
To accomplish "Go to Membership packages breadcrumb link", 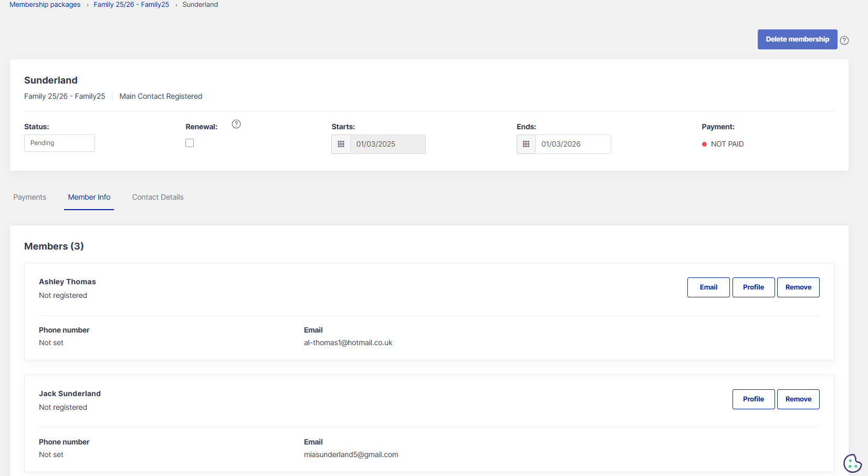I will coord(45,5).
